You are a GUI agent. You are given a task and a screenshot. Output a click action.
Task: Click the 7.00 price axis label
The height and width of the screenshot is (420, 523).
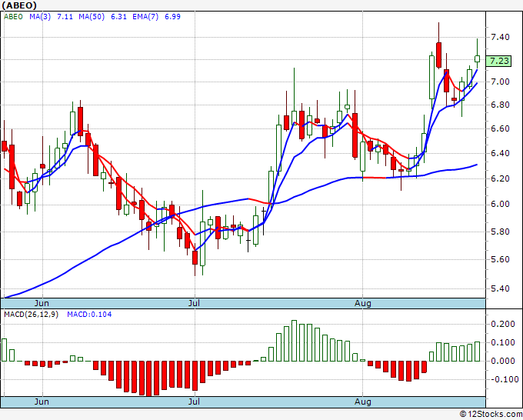coord(501,82)
